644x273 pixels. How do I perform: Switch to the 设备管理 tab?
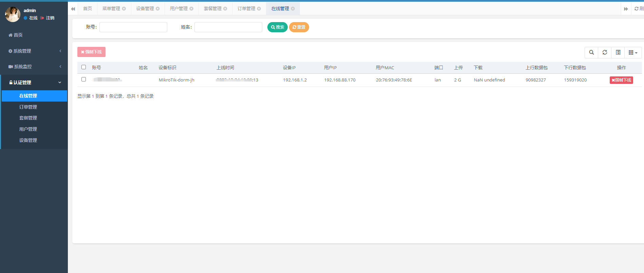[145, 9]
